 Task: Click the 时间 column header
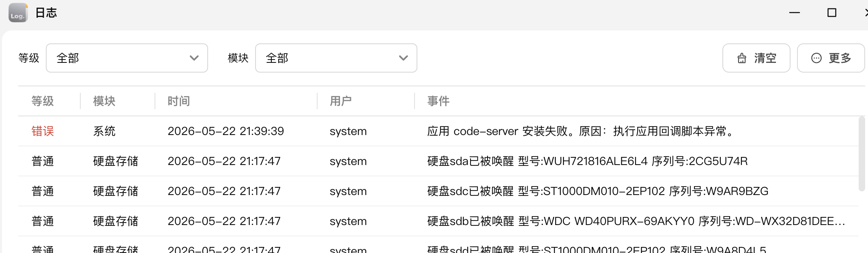point(179,101)
